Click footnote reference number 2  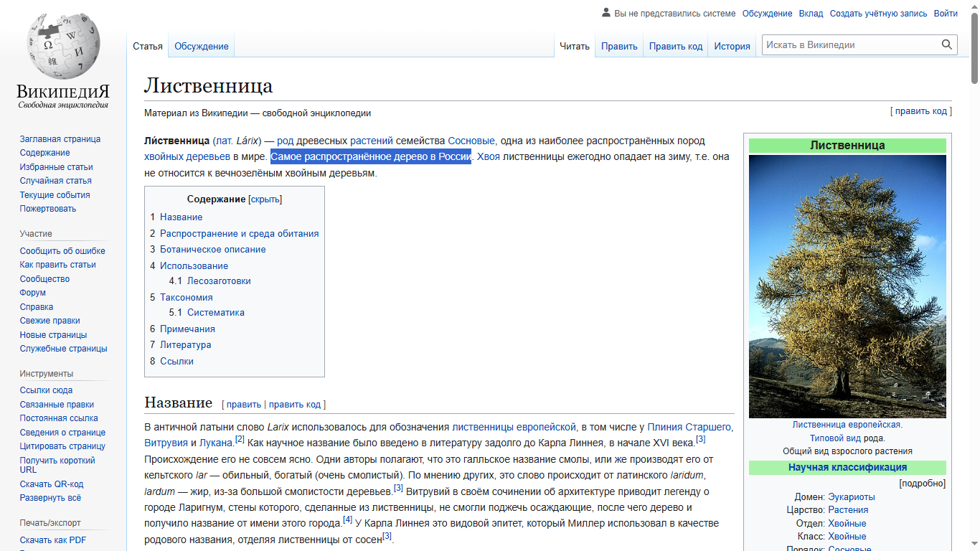pyautogui.click(x=240, y=439)
